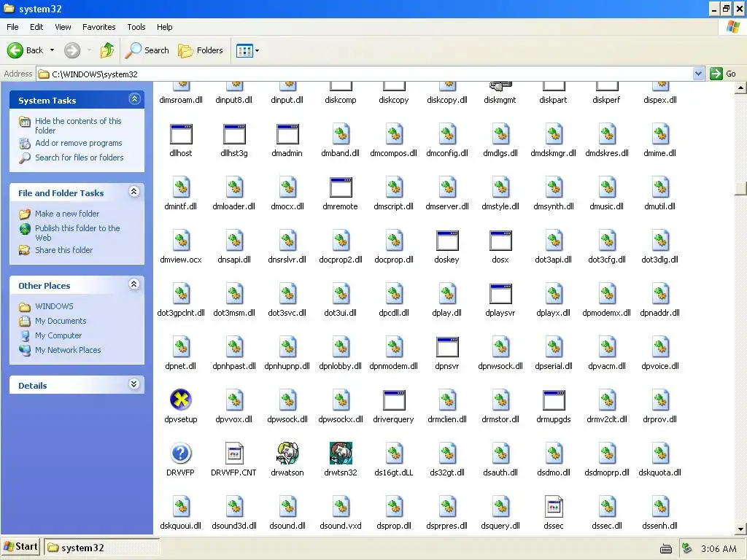
Task: Open My Documents in Other Places
Action: 61,321
